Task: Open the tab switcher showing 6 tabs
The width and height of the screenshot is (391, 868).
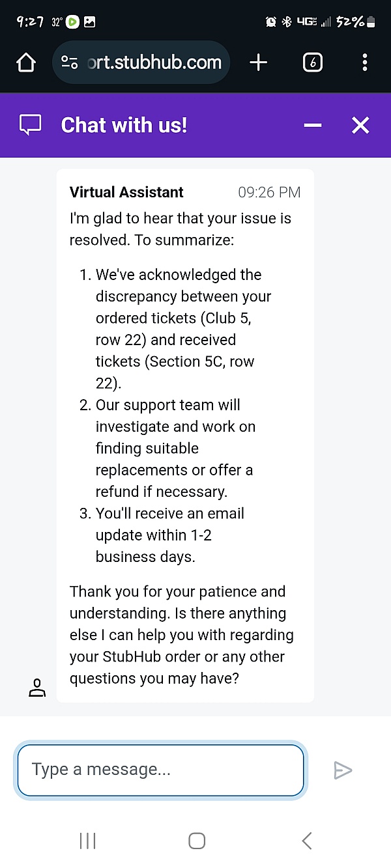Action: (312, 63)
